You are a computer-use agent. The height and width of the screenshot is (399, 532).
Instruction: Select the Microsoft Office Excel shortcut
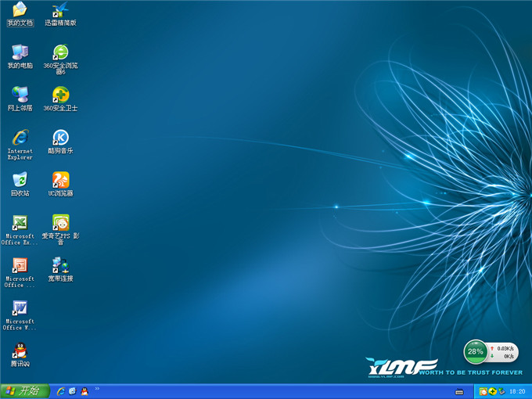click(x=20, y=222)
